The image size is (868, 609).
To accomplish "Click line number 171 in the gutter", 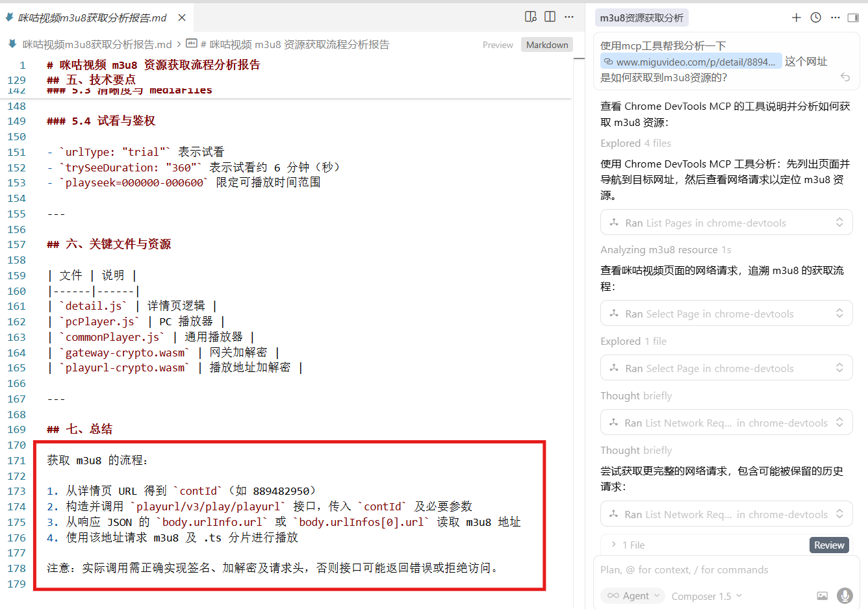I will tap(17, 460).
